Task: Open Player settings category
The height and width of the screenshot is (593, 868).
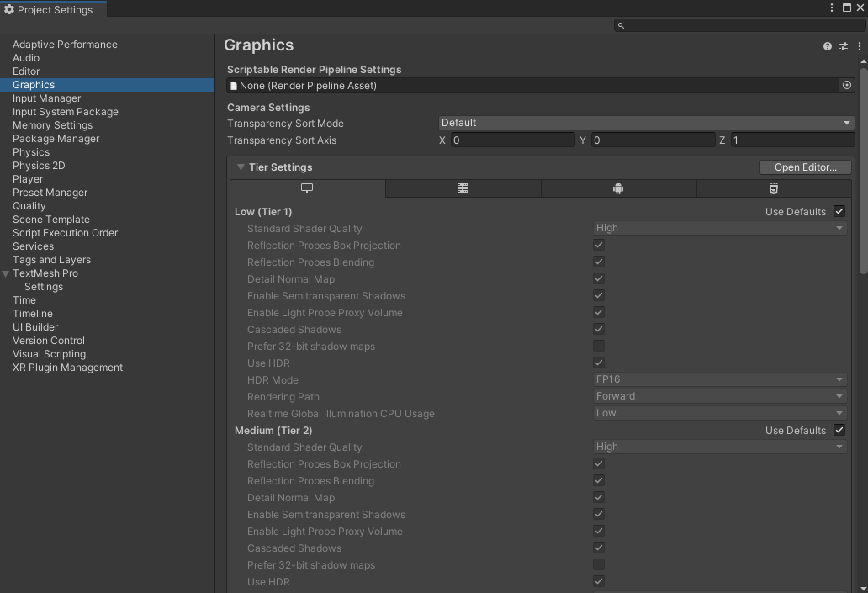Action: pyautogui.click(x=28, y=179)
